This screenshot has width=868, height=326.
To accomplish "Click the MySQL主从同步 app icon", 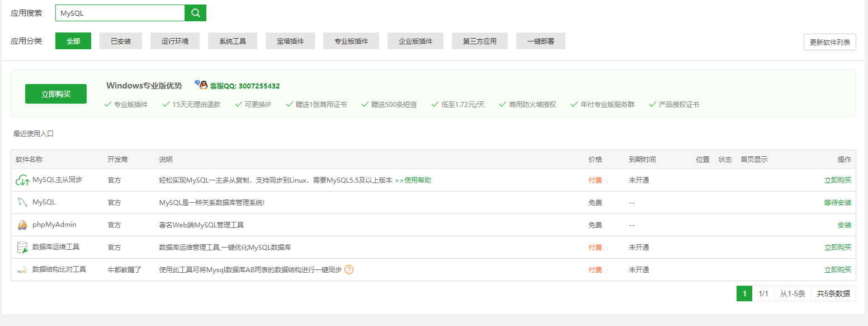I will click(22, 180).
